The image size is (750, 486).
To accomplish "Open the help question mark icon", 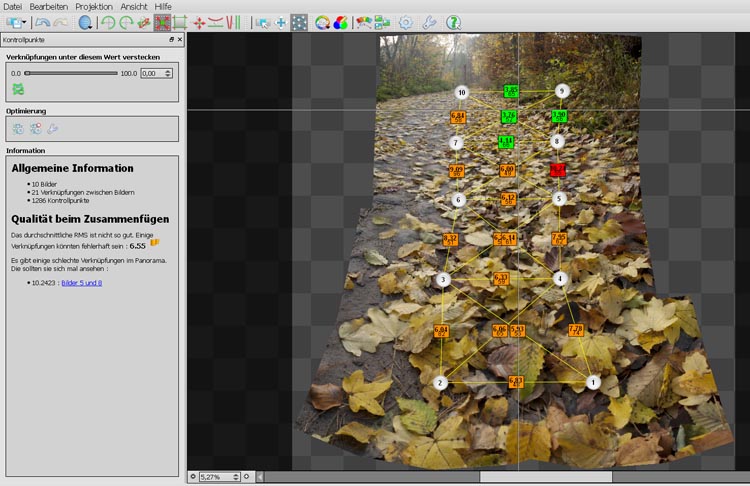I will coord(453,21).
